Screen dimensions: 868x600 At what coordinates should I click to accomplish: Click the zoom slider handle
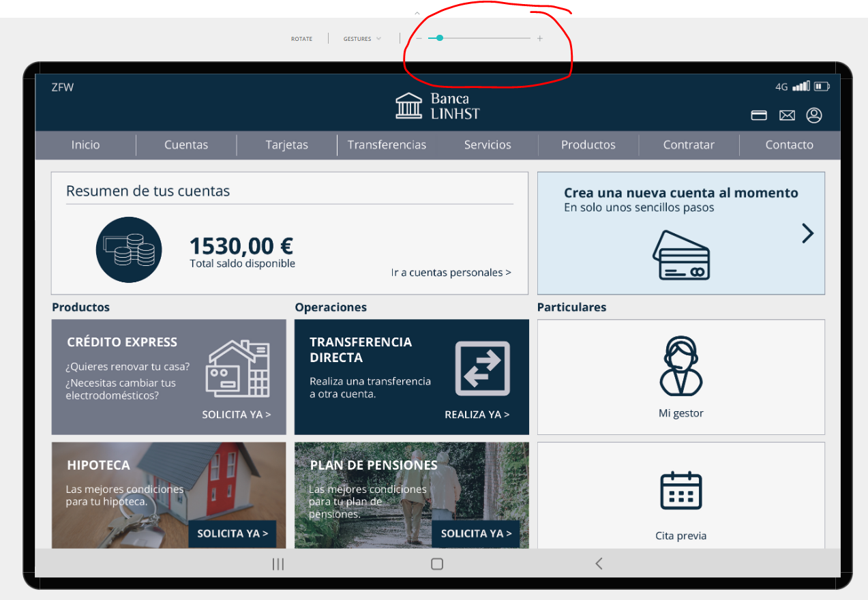click(x=440, y=38)
